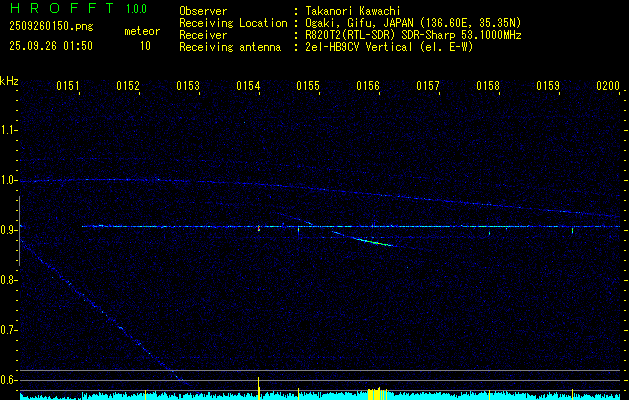The width and height of the screenshot is (629, 400).
Task: Click the vertical gray bar at left axis edge
Action: coord(19,231)
